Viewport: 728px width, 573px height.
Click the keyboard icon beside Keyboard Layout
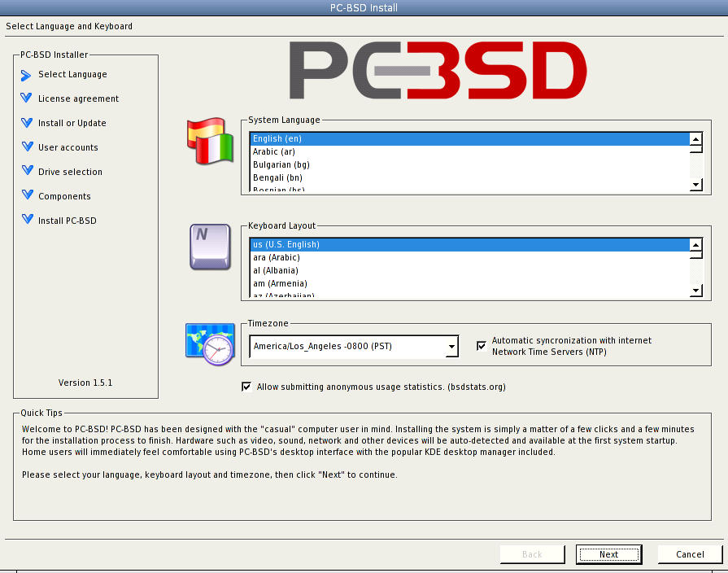click(x=209, y=247)
